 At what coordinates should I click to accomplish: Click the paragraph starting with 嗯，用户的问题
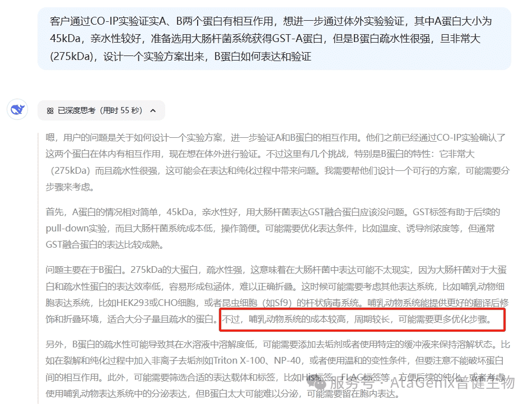coord(278,162)
